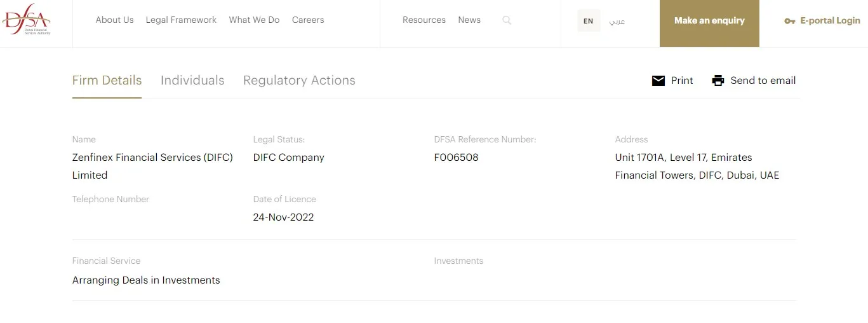Click the reference number F006508

(456, 158)
